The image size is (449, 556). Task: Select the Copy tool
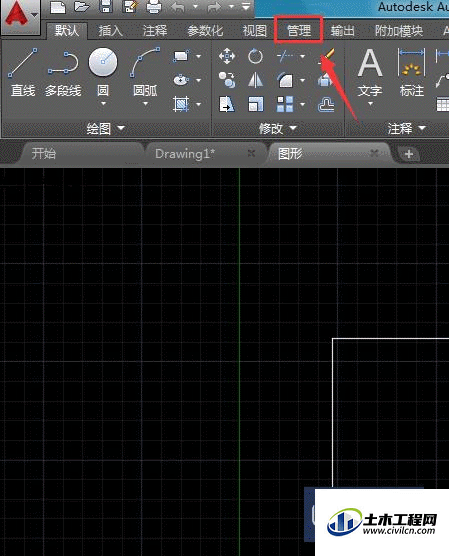(x=227, y=80)
